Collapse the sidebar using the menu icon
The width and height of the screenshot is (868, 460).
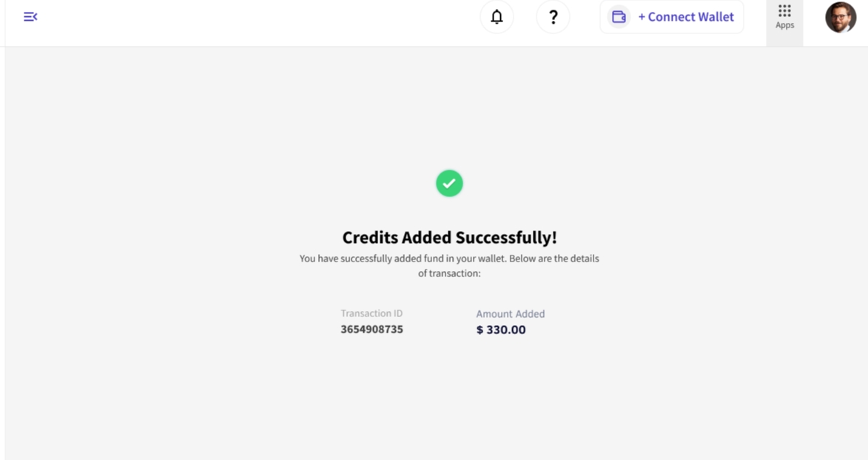(30, 17)
